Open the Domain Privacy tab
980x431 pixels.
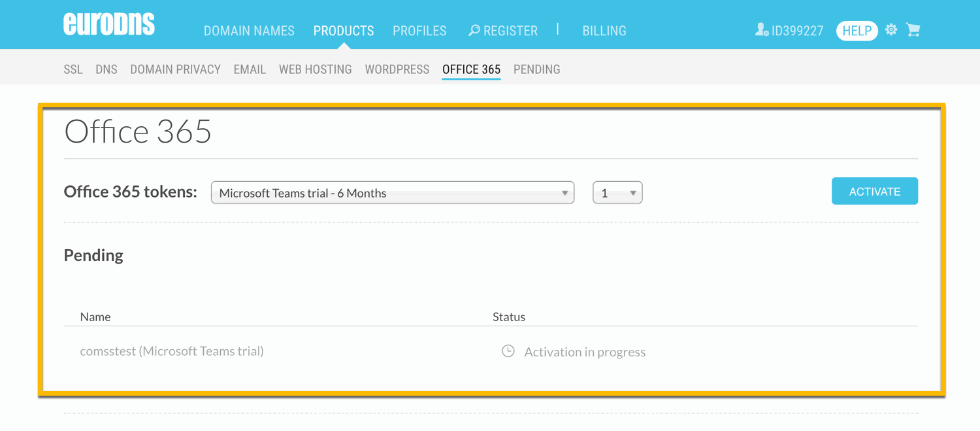(175, 69)
